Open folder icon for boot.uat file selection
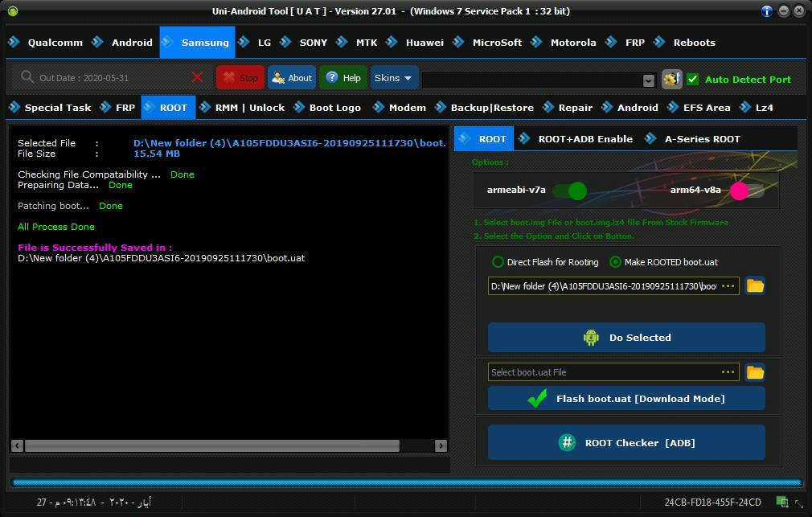812x517 pixels. [x=755, y=372]
